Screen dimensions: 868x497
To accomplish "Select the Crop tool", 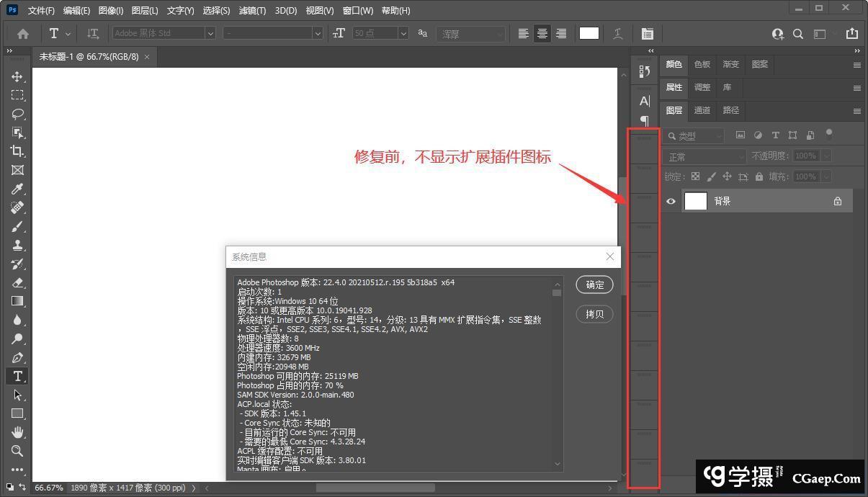I will point(17,151).
